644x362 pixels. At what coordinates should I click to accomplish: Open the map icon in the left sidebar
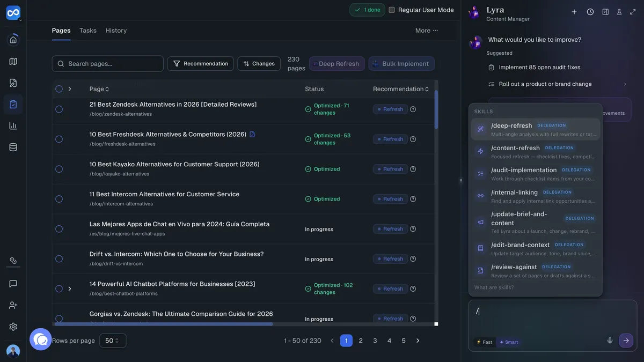tap(13, 61)
